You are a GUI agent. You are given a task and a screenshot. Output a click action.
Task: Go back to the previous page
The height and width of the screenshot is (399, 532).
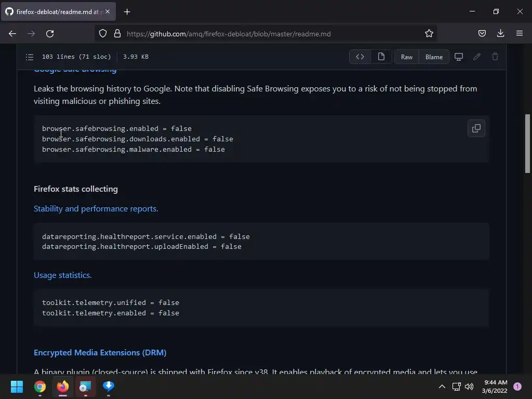(x=12, y=34)
